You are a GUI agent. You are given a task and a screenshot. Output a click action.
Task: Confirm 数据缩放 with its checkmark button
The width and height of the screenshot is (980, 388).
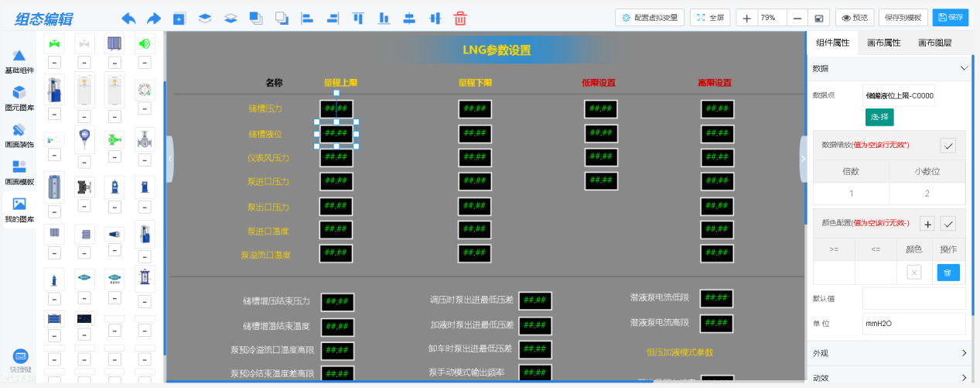(948, 145)
